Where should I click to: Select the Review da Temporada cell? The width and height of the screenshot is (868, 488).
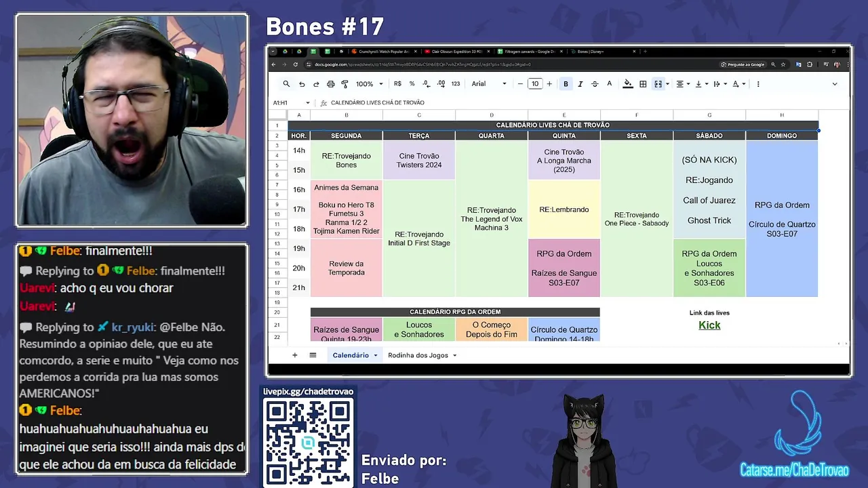(346, 268)
